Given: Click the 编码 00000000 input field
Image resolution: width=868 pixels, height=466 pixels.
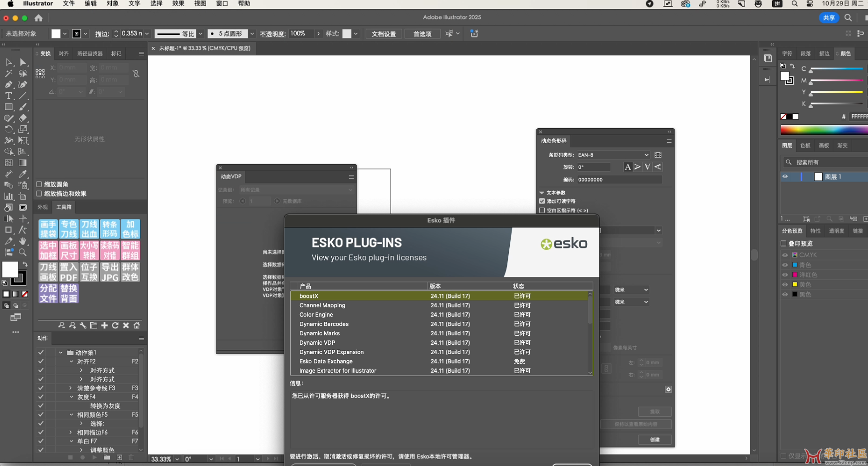Looking at the screenshot, I should click(619, 180).
